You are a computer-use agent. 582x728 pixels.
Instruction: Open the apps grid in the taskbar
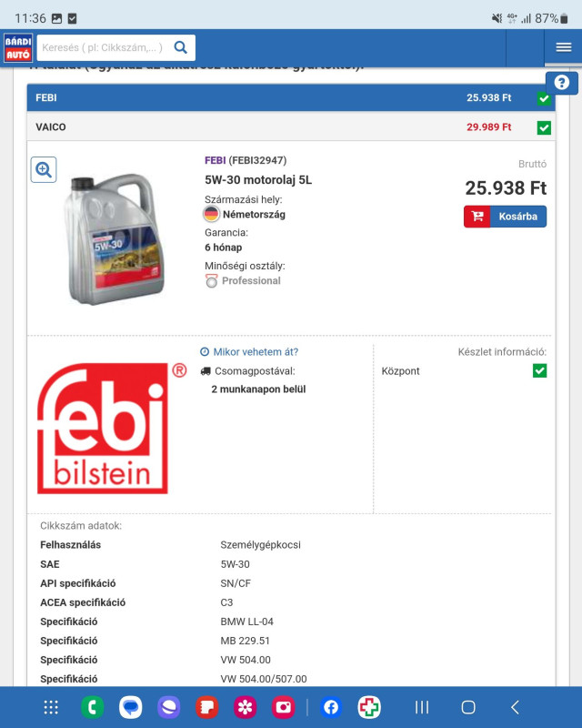51,708
